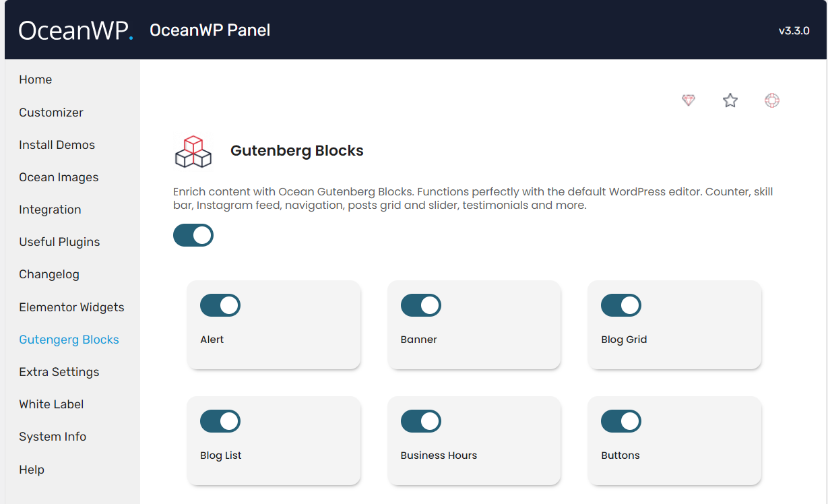Turn off the Banner block toggle
Image resolution: width=828 pixels, height=504 pixels.
pos(421,305)
